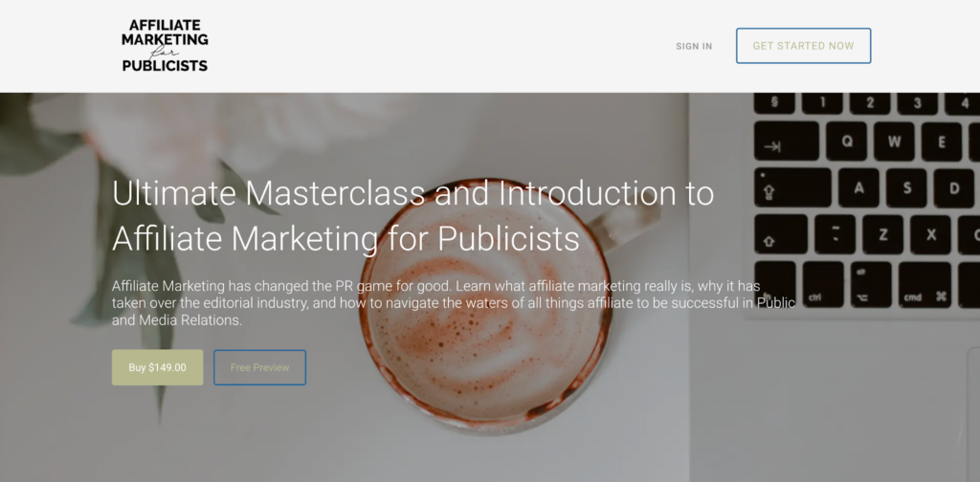Screen dimensions: 980x482
Task: Purchase the course with Buy $149.00
Action: 158,368
